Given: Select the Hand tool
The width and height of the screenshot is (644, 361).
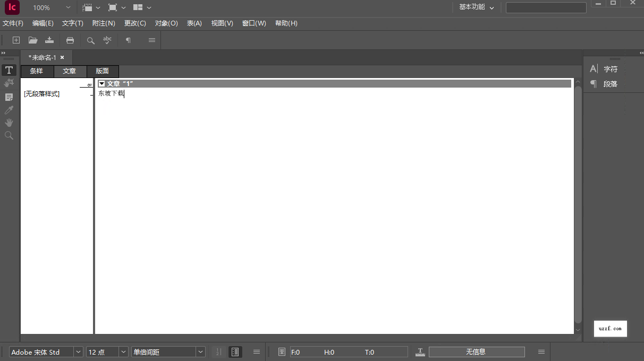Looking at the screenshot, I should click(9, 123).
